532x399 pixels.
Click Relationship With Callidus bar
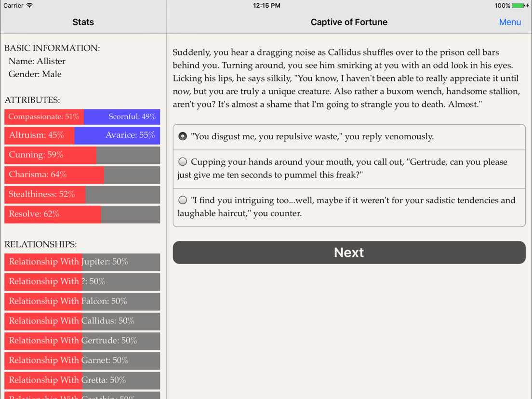click(82, 321)
